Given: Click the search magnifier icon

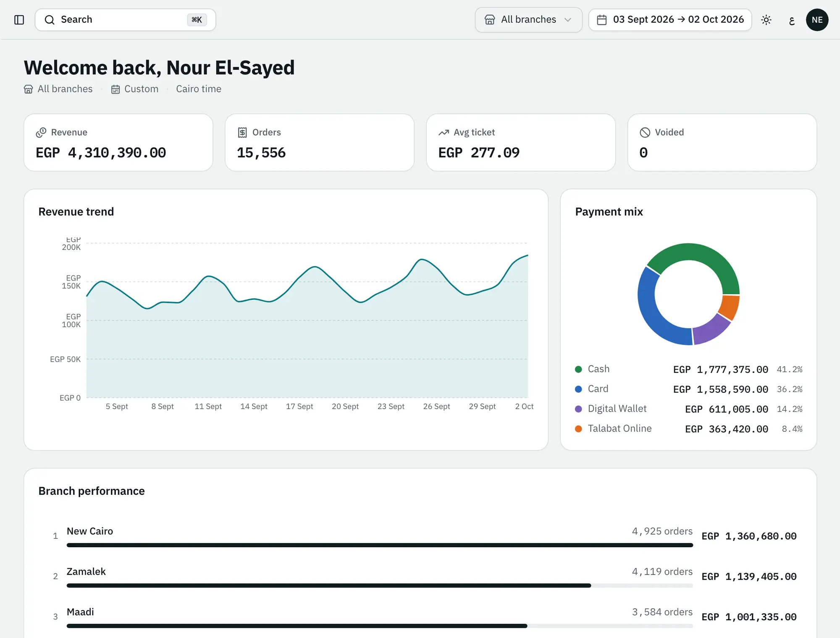Looking at the screenshot, I should pyautogui.click(x=50, y=20).
